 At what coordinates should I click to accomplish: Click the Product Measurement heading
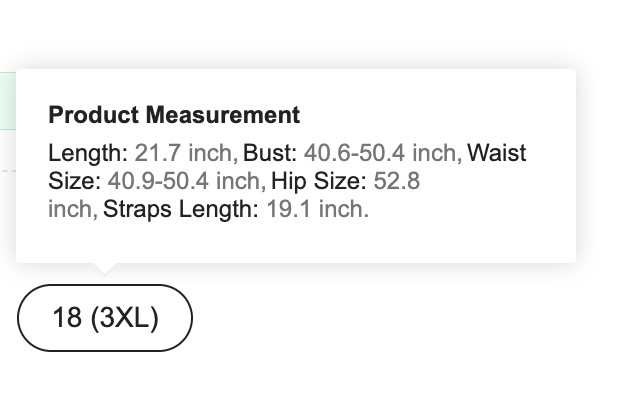point(174,115)
